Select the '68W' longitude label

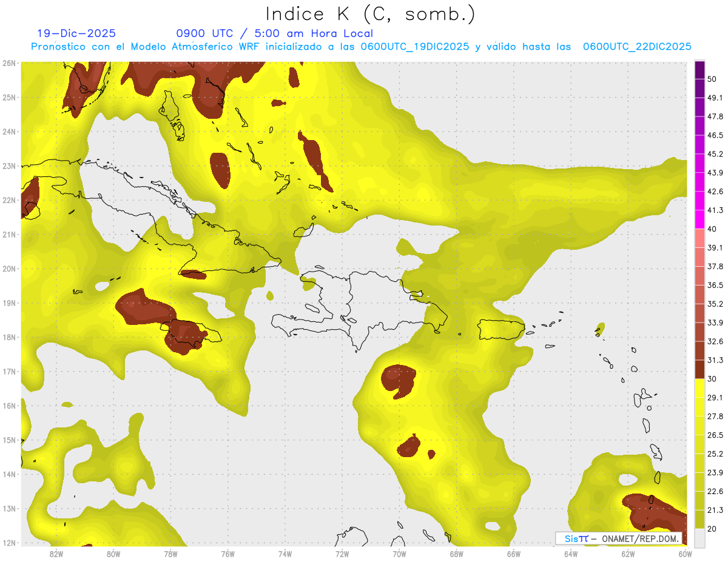(457, 554)
